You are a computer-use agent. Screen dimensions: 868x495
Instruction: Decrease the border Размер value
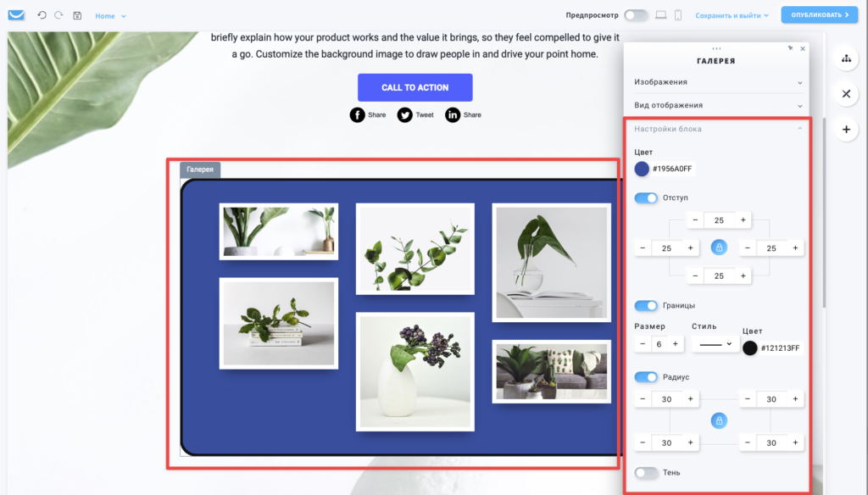pyautogui.click(x=643, y=344)
